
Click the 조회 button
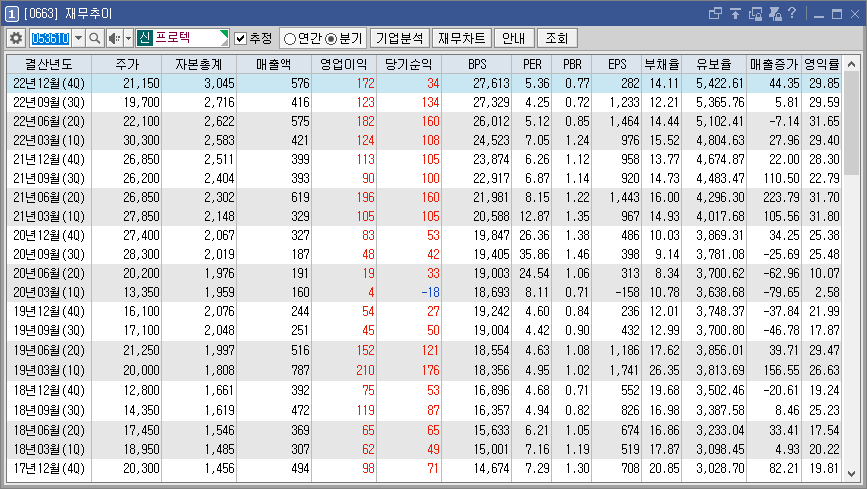(x=557, y=38)
